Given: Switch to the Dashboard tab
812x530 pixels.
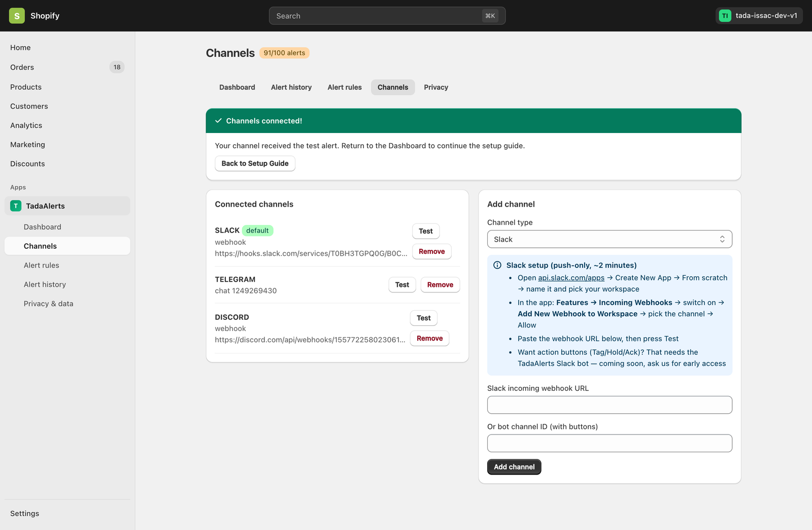Looking at the screenshot, I should pyautogui.click(x=237, y=87).
